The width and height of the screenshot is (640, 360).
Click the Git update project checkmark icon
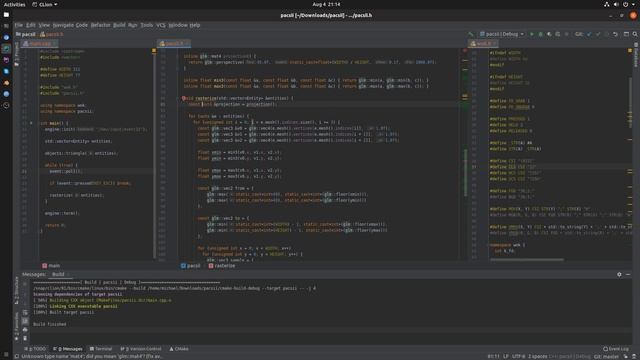(x=589, y=34)
